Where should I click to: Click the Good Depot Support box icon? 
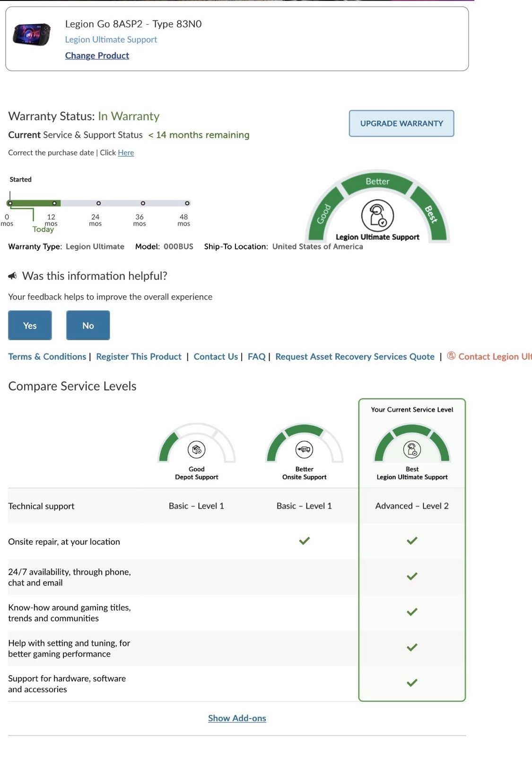click(x=197, y=449)
